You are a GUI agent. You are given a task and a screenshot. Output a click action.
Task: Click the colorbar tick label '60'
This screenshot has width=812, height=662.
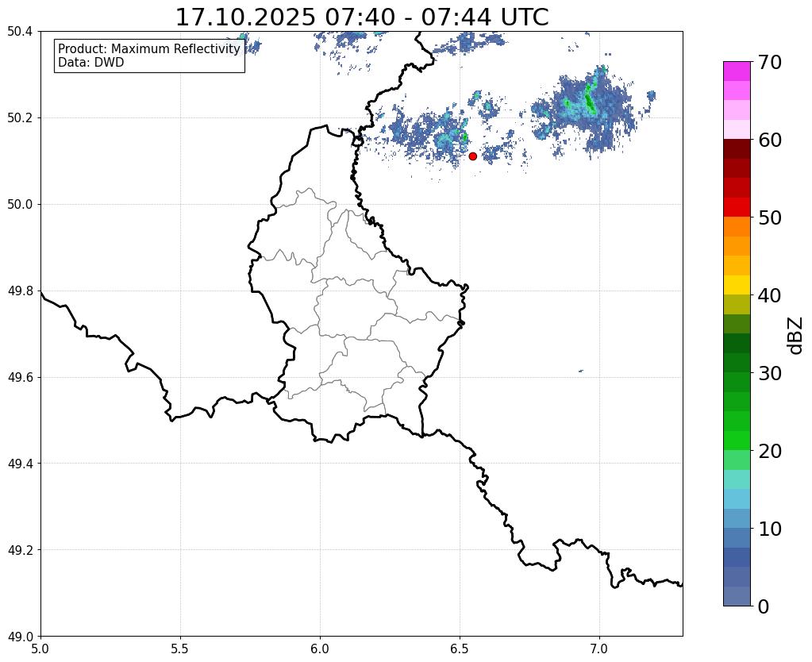point(770,140)
